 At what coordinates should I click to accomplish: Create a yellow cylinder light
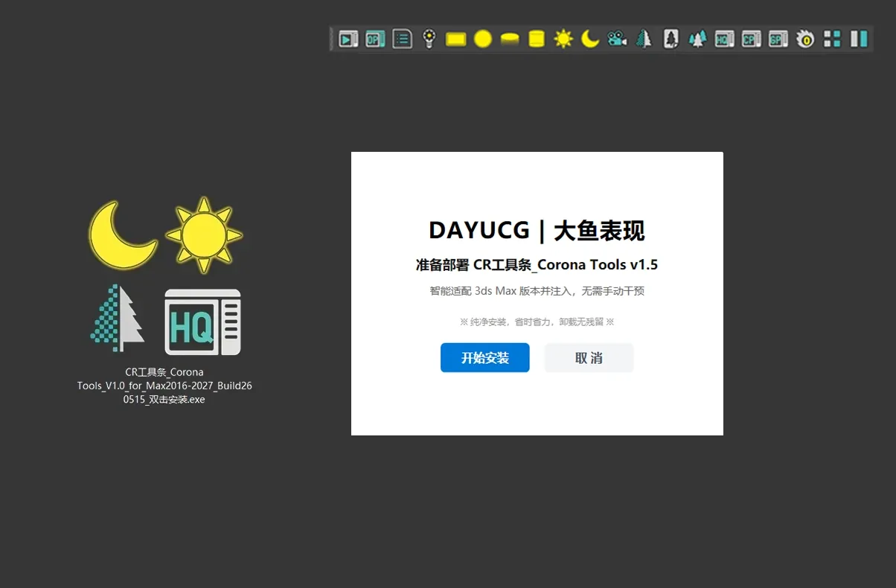pyautogui.click(x=537, y=39)
